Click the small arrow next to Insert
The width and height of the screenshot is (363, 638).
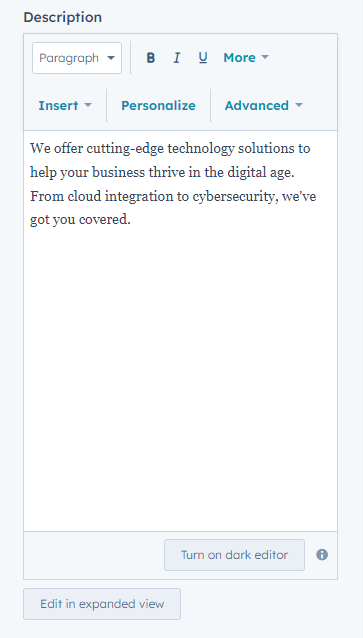(88, 105)
